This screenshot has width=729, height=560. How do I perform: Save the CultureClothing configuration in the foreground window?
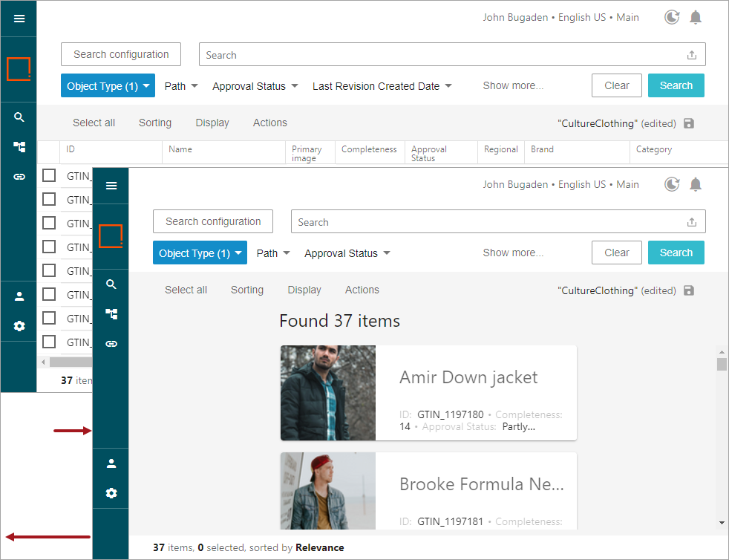pos(689,290)
